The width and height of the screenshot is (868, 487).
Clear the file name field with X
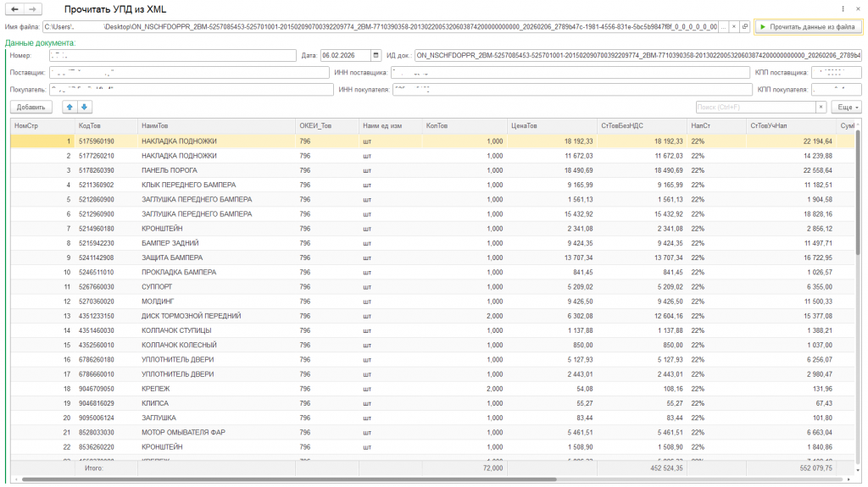[x=734, y=27]
